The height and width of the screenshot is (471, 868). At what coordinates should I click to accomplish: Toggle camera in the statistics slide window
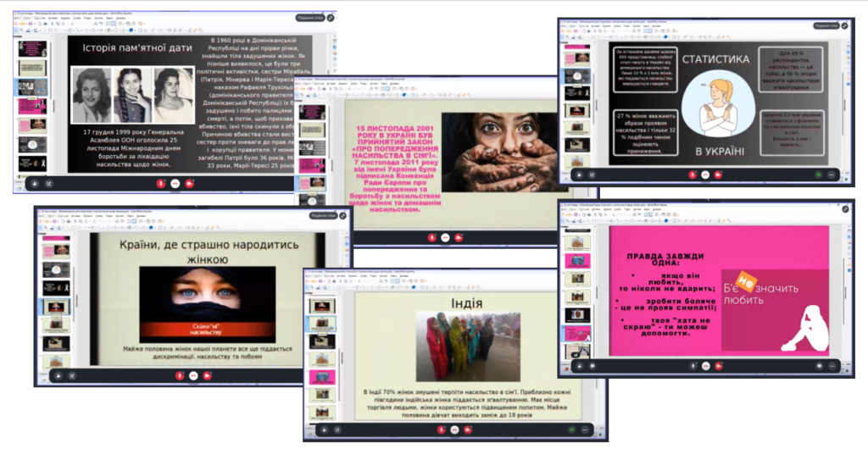pos(719,175)
